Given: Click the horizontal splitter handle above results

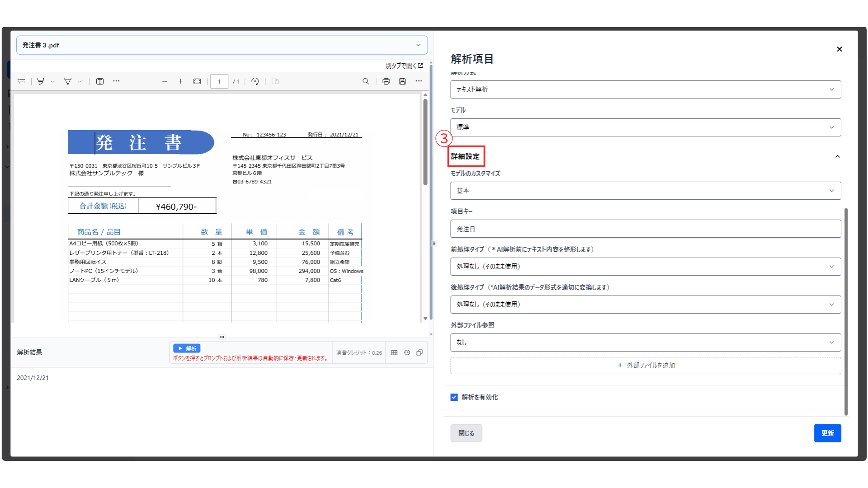Looking at the screenshot, I should coord(222,337).
